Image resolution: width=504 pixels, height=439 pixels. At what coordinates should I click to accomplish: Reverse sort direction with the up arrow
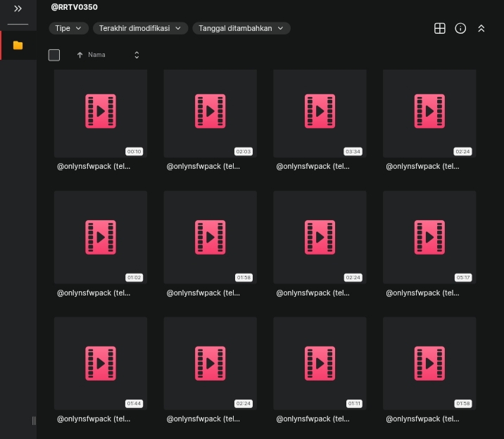[x=80, y=55]
